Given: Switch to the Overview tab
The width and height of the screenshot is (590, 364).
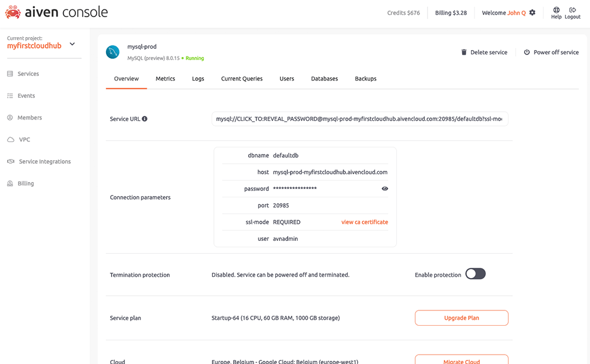Looking at the screenshot, I should point(126,78).
